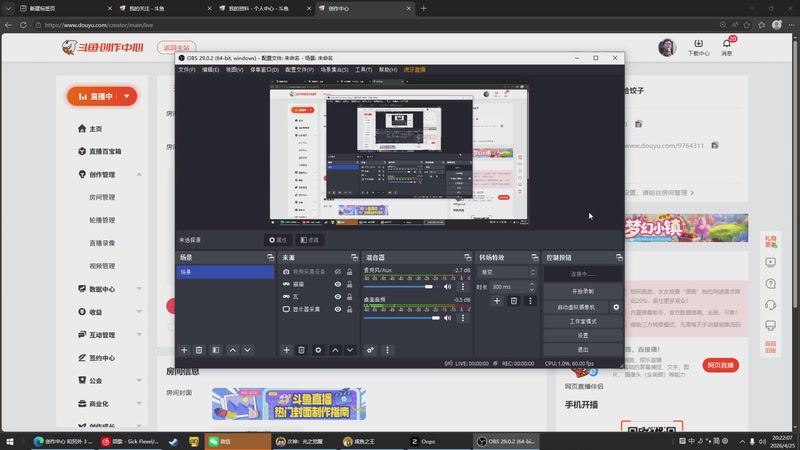Open the orange 虎牙直播 menu in OBS
Viewport: 800px width, 450px height.
(414, 70)
